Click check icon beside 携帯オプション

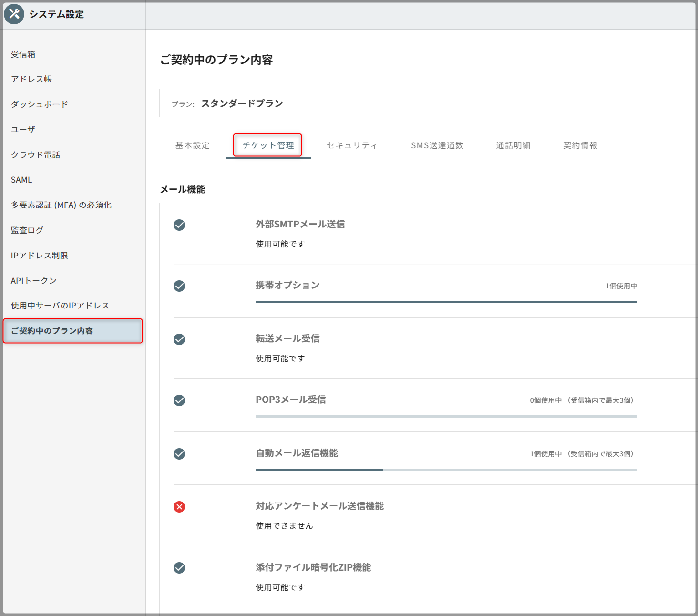click(x=179, y=286)
